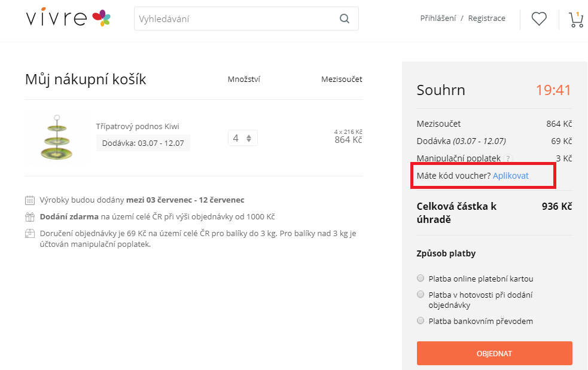The height and width of the screenshot is (370, 588).
Task: Click the orange OBJEDNAT button
Action: pyautogui.click(x=493, y=353)
